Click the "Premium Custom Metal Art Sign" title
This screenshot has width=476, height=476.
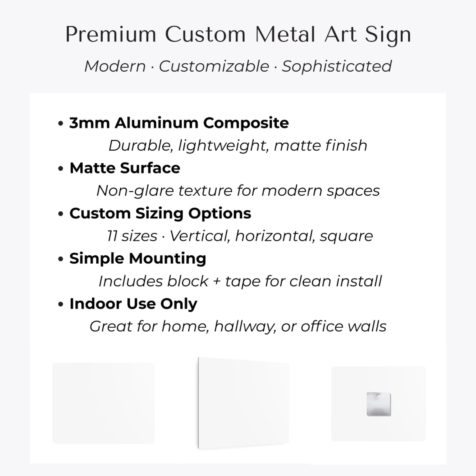point(238,35)
